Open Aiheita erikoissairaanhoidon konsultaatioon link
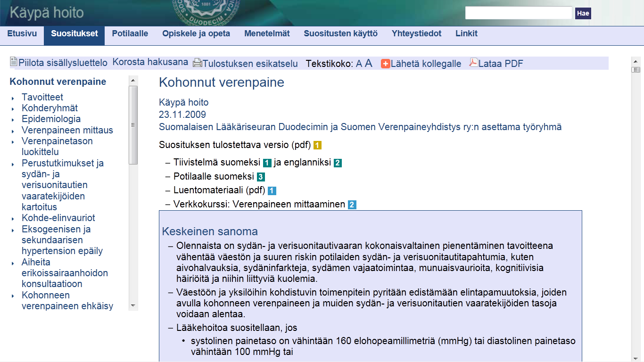The width and height of the screenshot is (644, 362). (x=65, y=273)
